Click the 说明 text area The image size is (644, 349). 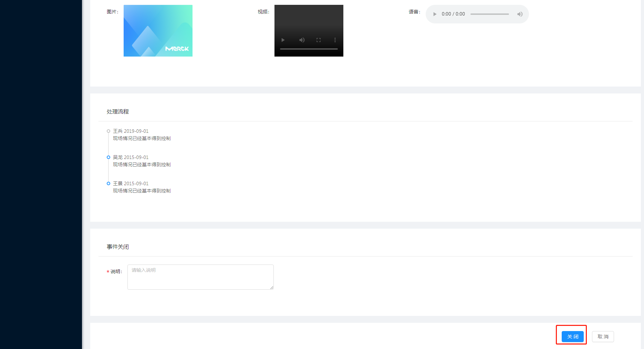200,277
